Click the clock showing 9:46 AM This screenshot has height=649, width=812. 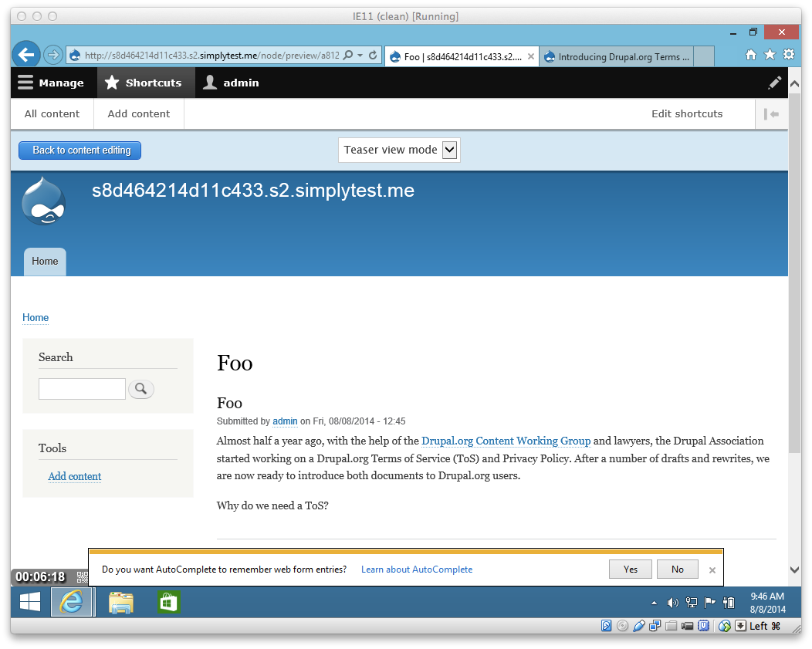pos(767,603)
